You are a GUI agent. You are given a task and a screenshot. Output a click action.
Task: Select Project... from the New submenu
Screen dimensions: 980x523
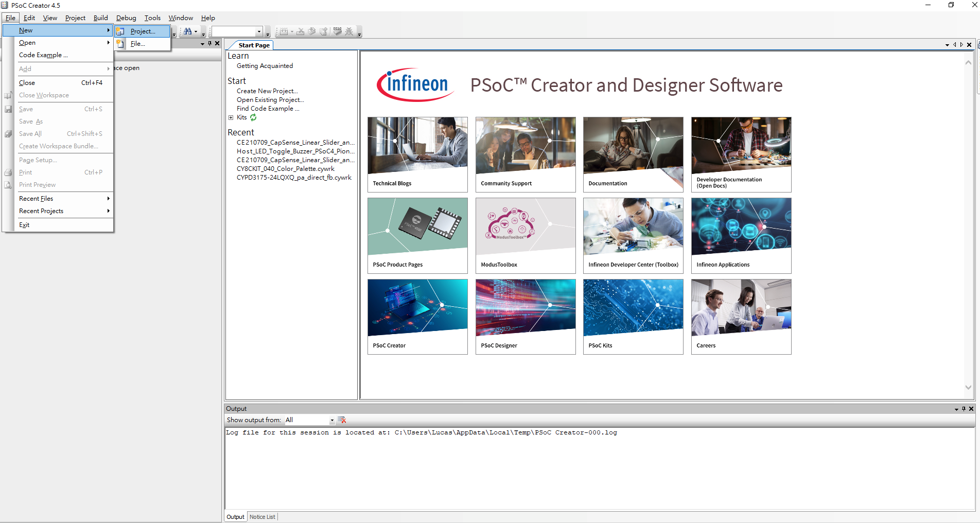tap(143, 31)
